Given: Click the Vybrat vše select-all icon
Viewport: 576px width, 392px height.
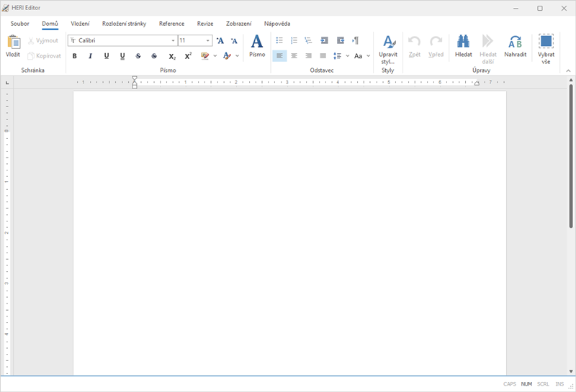Looking at the screenshot, I should pyautogui.click(x=546, y=42).
